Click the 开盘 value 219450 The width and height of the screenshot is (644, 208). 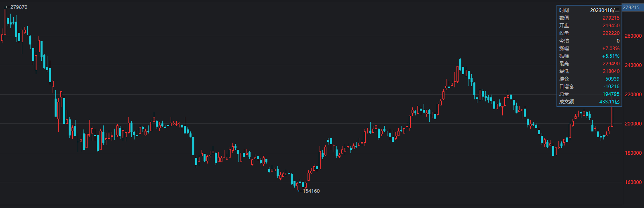(x=611, y=26)
